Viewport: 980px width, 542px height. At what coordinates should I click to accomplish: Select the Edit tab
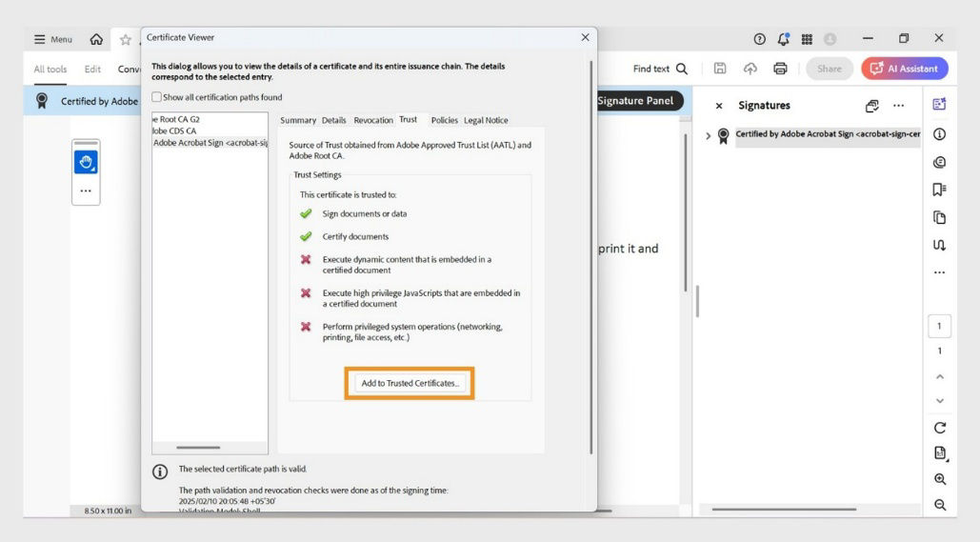[x=92, y=69]
